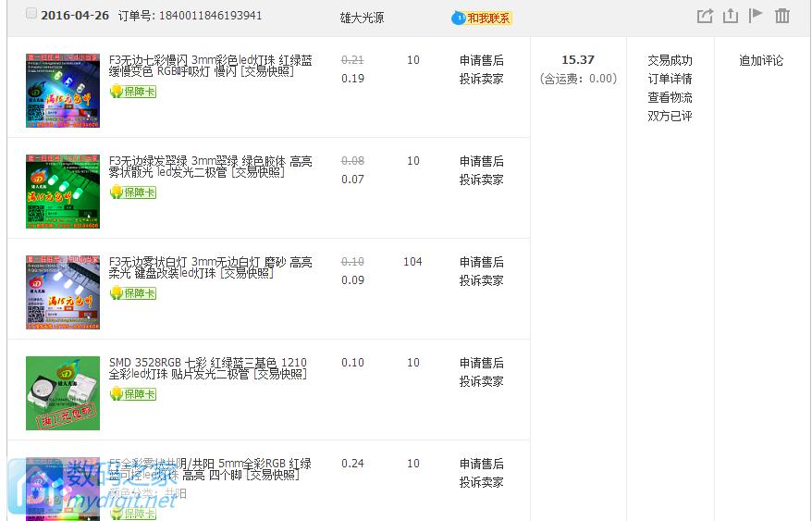Click 申请售后 for the F5全彩 item
The image size is (812, 521).
coord(482,464)
